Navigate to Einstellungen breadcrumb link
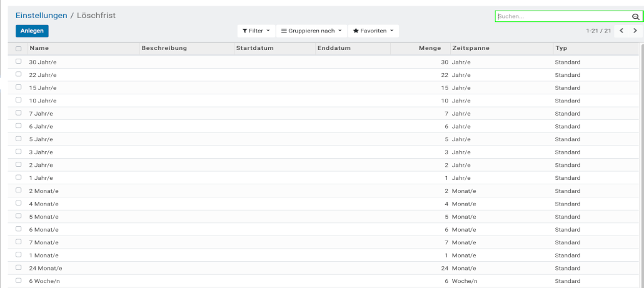Image resolution: width=644 pixels, height=288 pixels. (41, 15)
